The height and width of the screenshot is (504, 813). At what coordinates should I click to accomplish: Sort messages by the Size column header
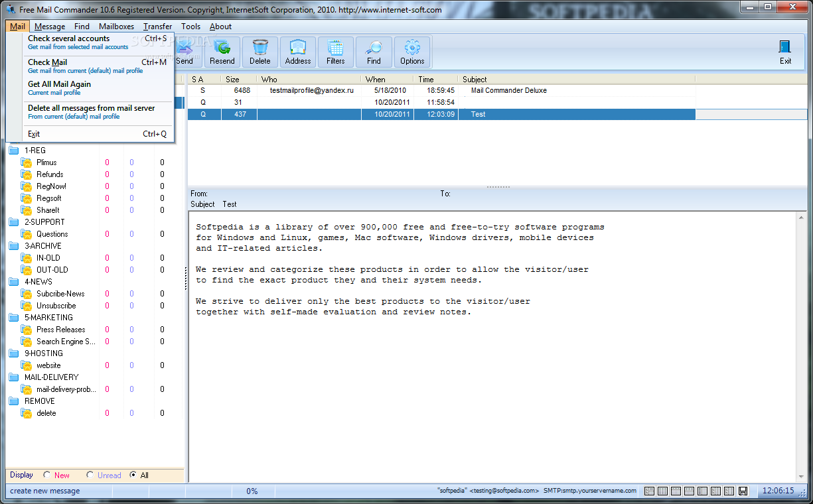coord(239,80)
